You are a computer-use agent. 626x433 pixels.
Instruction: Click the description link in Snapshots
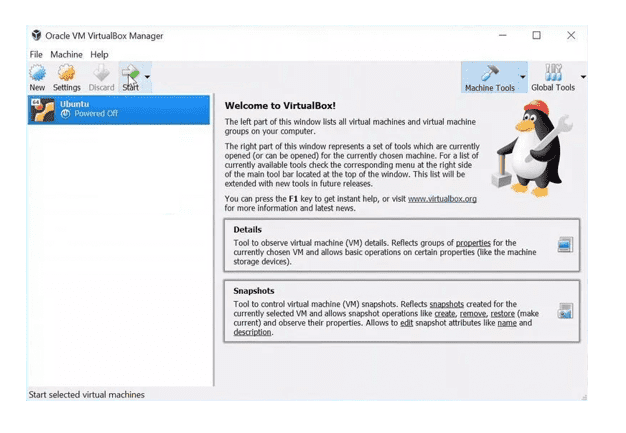tap(252, 332)
